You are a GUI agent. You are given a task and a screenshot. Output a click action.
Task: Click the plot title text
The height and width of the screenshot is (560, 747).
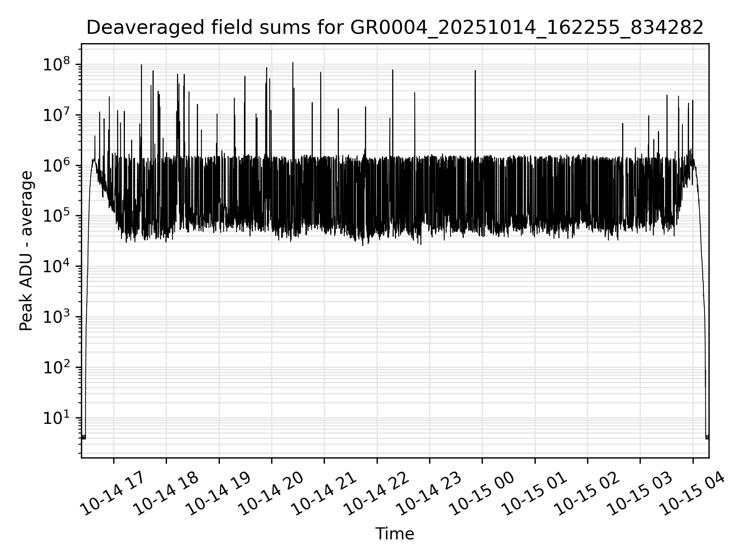395,28
